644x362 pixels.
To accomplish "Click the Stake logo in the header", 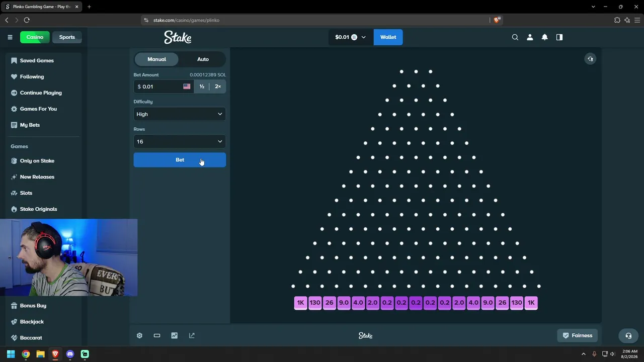I will pyautogui.click(x=178, y=37).
